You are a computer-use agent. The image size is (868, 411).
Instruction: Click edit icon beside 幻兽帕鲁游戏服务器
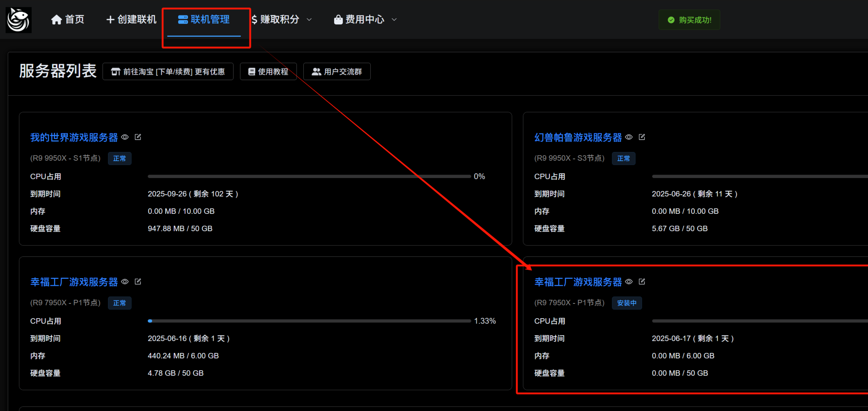[642, 137]
